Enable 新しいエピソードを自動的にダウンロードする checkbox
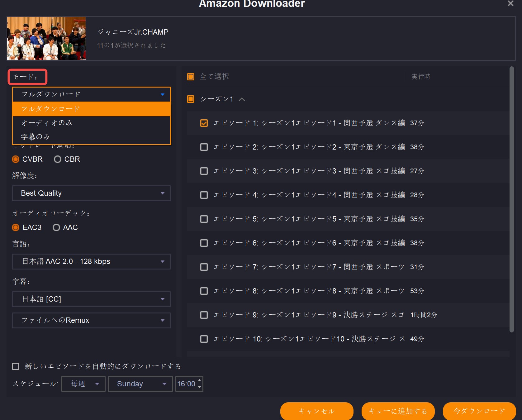Screen dimensions: 522x420 tap(16, 366)
